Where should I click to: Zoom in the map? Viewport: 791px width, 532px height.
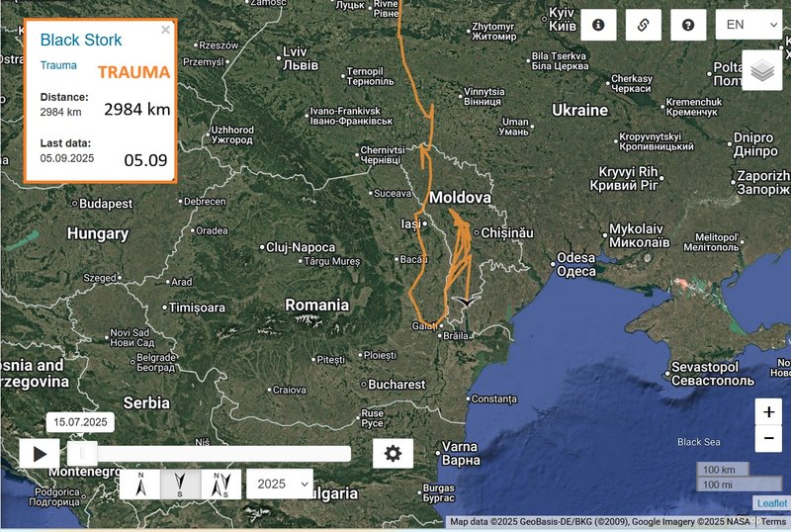(x=769, y=412)
